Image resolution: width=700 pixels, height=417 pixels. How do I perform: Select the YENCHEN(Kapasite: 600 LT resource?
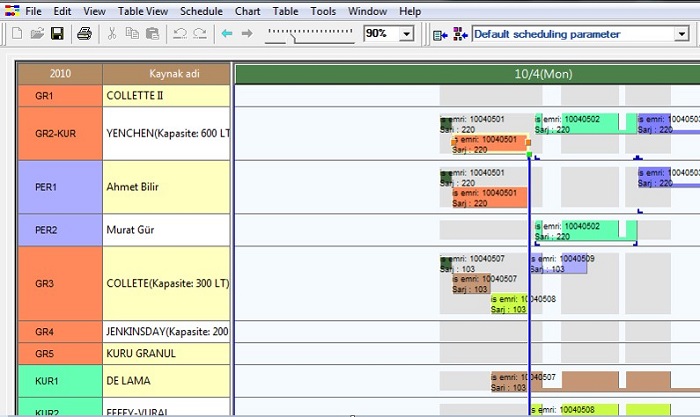coord(166,133)
